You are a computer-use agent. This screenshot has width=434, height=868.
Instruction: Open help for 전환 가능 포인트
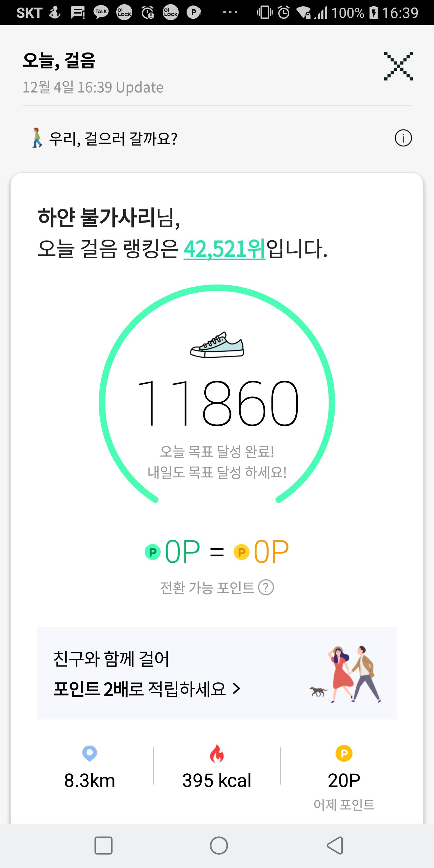point(266,588)
